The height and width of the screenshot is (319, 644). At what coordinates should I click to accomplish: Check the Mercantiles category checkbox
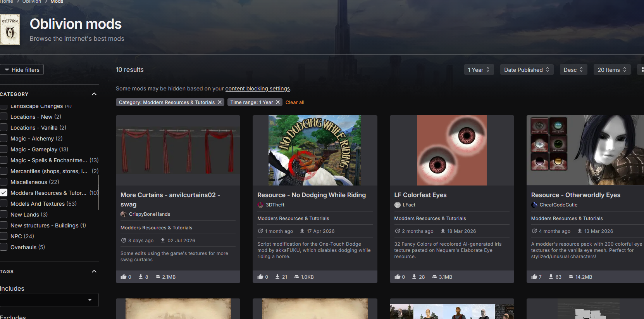[x=4, y=171]
